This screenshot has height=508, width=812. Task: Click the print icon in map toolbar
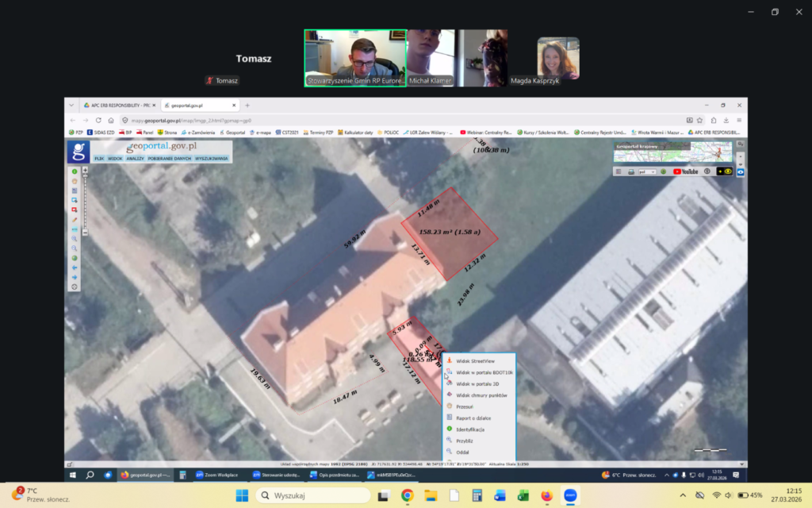click(x=630, y=171)
